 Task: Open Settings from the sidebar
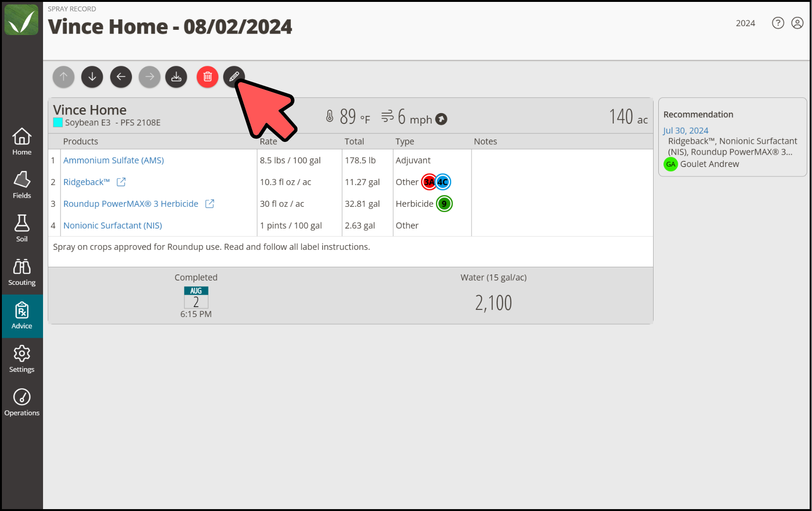point(22,360)
